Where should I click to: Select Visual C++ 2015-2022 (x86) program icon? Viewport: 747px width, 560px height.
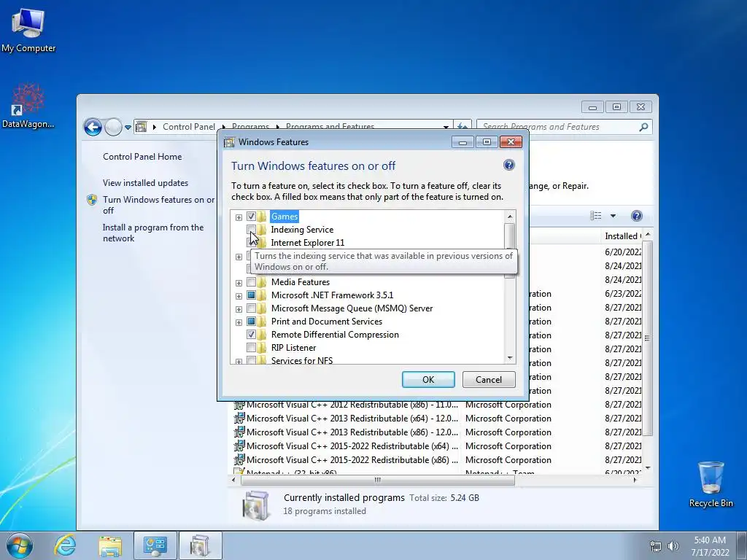tap(239, 459)
